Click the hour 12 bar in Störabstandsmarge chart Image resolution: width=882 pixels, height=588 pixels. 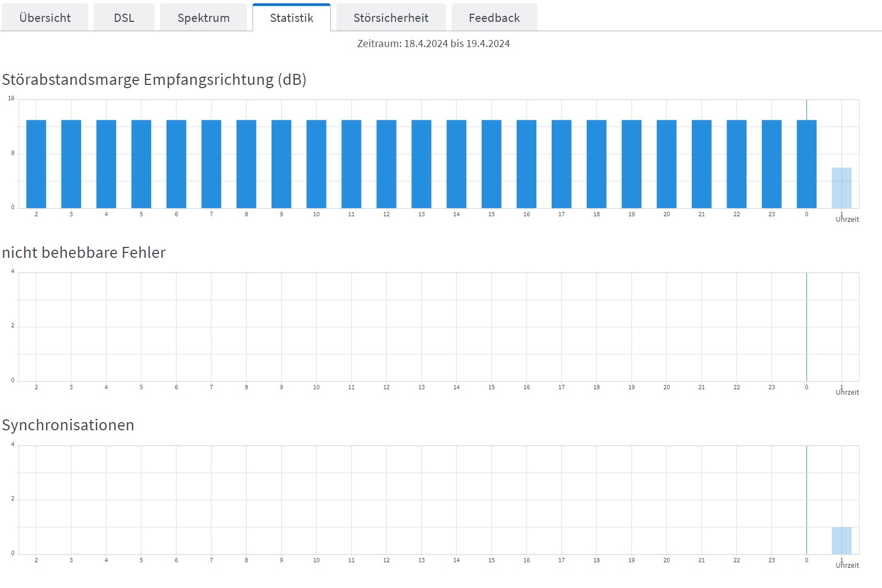click(x=386, y=164)
